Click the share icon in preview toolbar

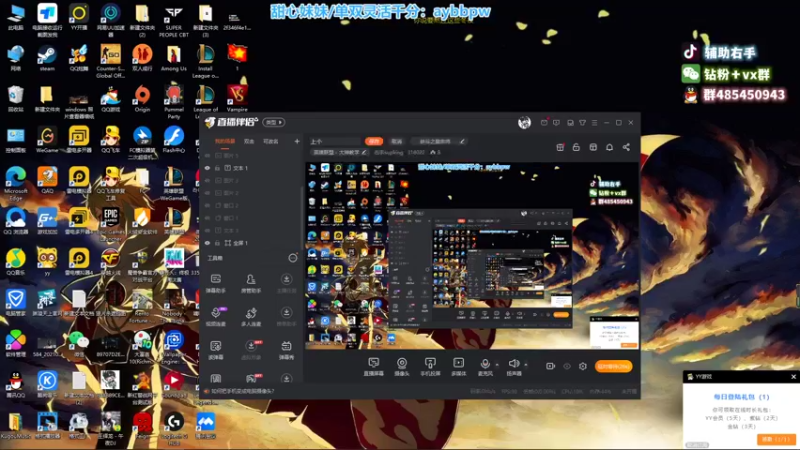[x=626, y=147]
